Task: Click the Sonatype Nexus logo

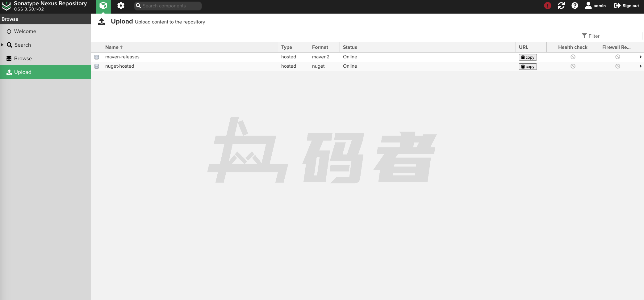Action: tap(6, 6)
